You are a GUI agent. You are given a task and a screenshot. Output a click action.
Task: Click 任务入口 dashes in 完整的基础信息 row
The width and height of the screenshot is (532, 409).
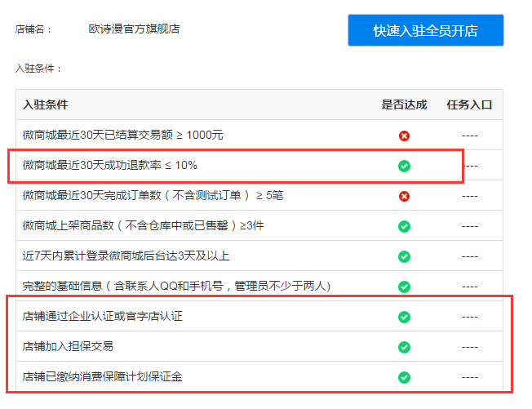[469, 287]
